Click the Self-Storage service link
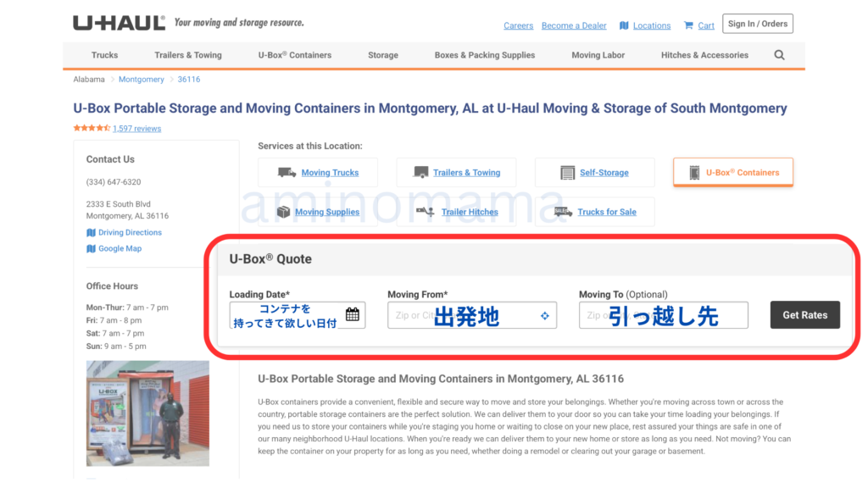Image resolution: width=868 pixels, height=488 pixels. pyautogui.click(x=604, y=173)
